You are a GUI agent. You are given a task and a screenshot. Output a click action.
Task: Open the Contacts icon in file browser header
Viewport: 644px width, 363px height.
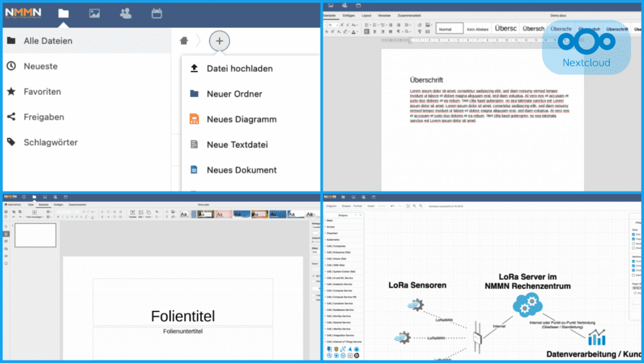point(126,13)
